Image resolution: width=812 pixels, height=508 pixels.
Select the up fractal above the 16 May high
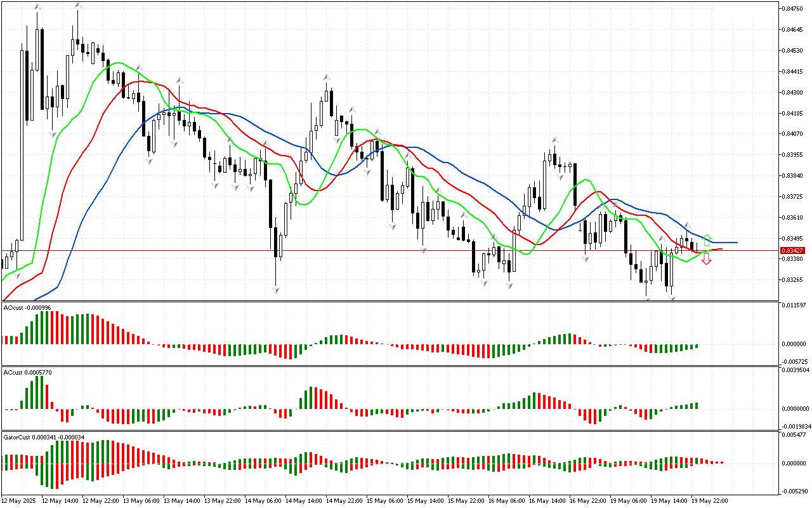click(554, 139)
